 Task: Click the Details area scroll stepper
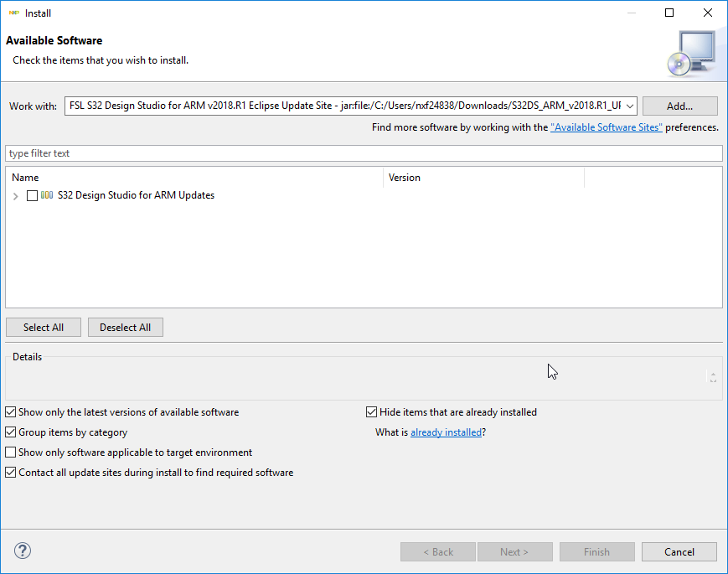713,377
